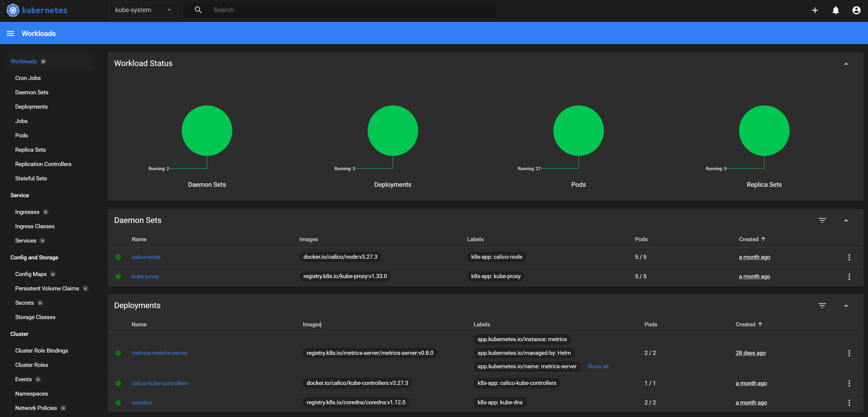Viewport: 868px width, 417px height.
Task: Collapse the Daemon Sets card
Action: coord(846,220)
